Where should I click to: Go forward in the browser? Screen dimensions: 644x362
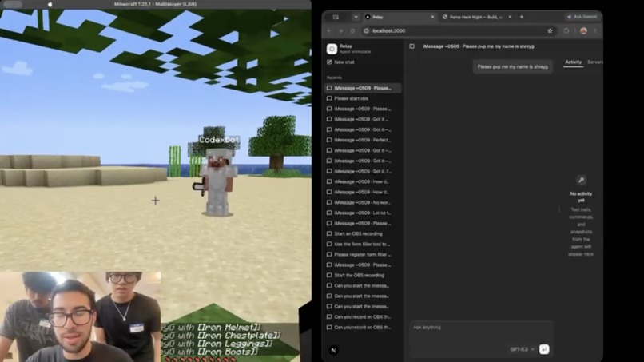click(340, 31)
